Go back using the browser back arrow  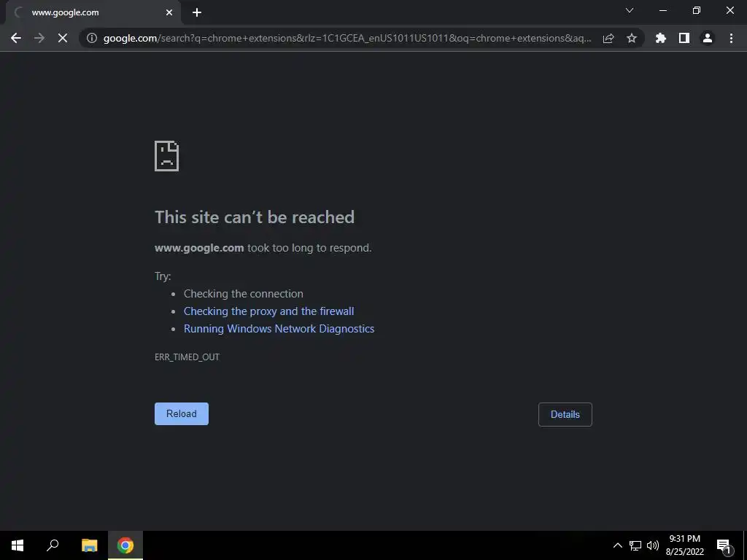pyautogui.click(x=16, y=38)
